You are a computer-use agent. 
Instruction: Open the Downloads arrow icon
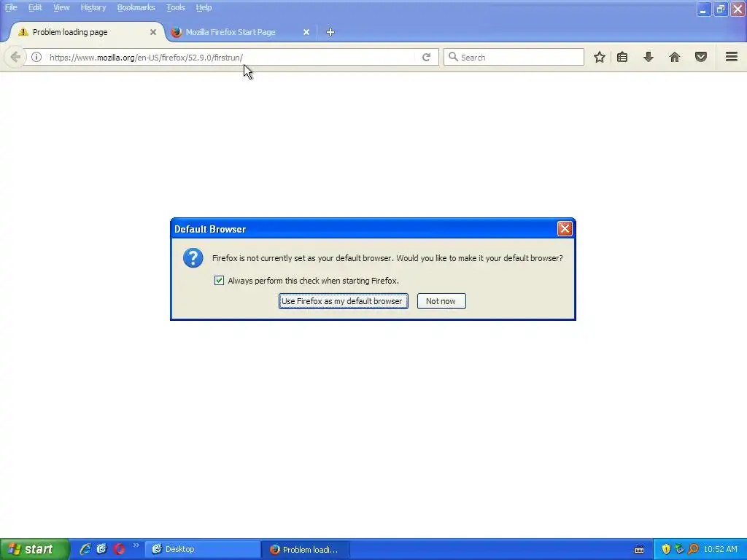coord(649,57)
